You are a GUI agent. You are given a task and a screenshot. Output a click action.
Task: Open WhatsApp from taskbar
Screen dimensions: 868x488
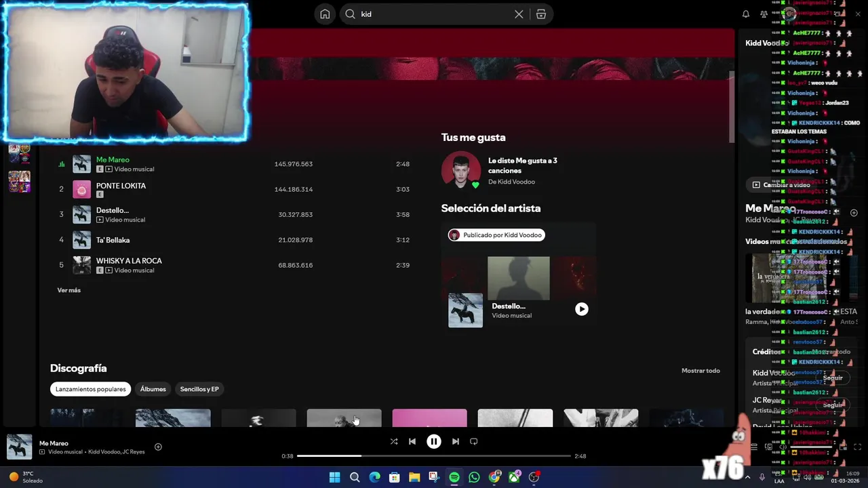(x=474, y=477)
